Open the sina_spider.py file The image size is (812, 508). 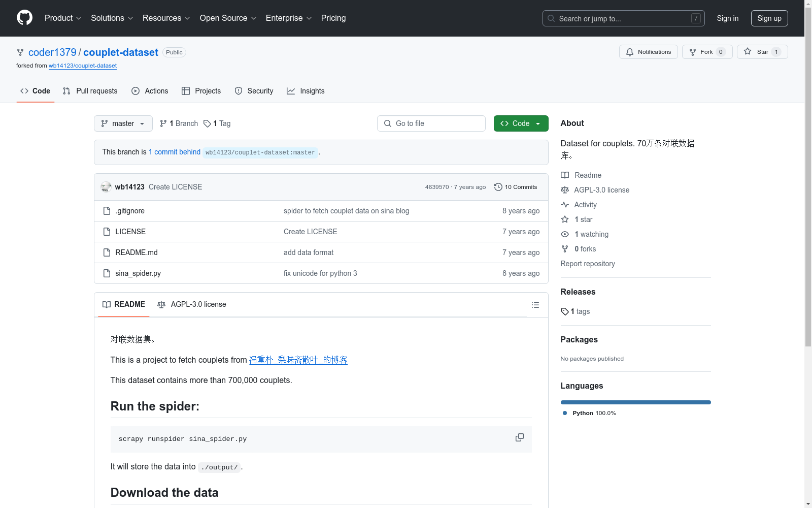(x=138, y=273)
